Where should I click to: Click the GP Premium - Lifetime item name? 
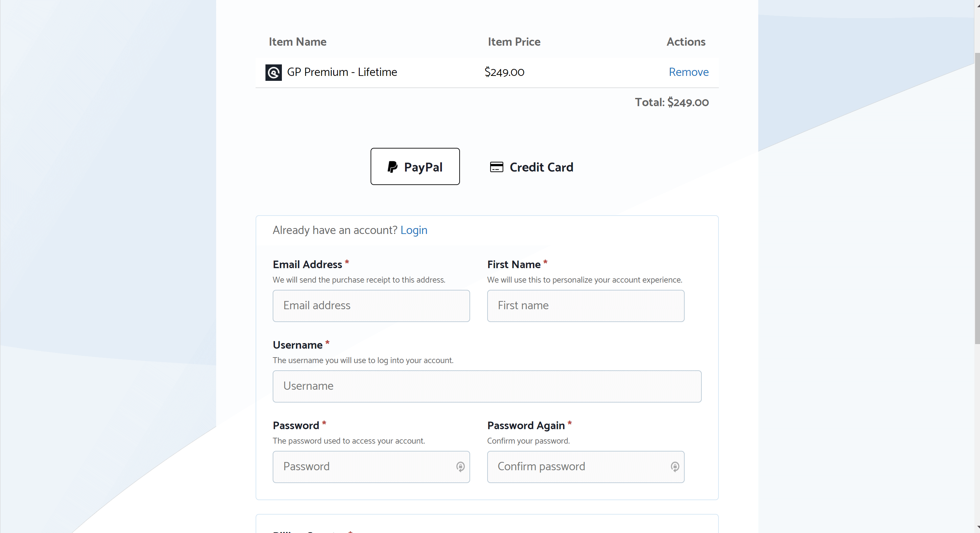(342, 72)
